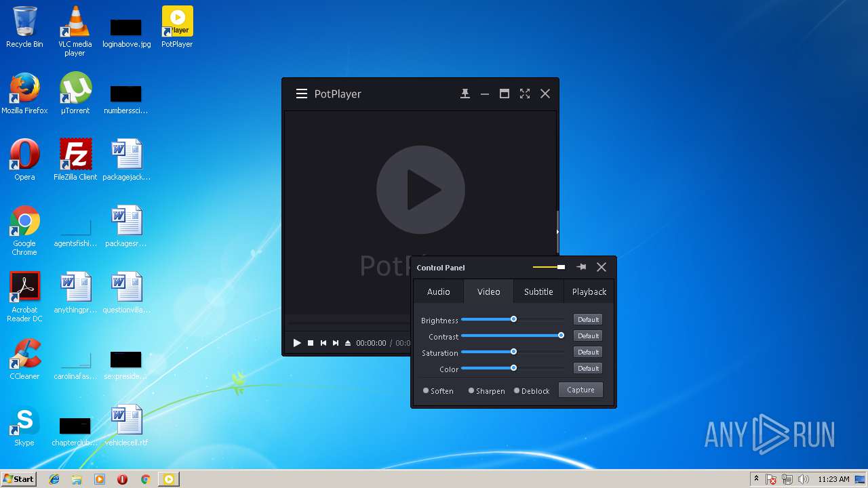Viewport: 868px width, 488px height.
Task: Close the Control Panel dialog
Action: click(x=601, y=267)
